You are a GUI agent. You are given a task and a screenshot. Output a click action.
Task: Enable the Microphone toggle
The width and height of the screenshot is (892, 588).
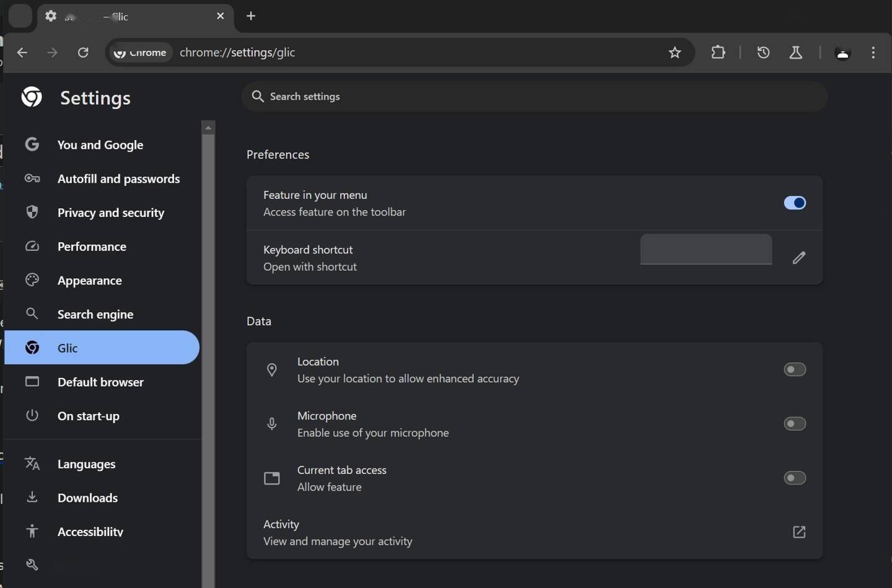tap(795, 424)
